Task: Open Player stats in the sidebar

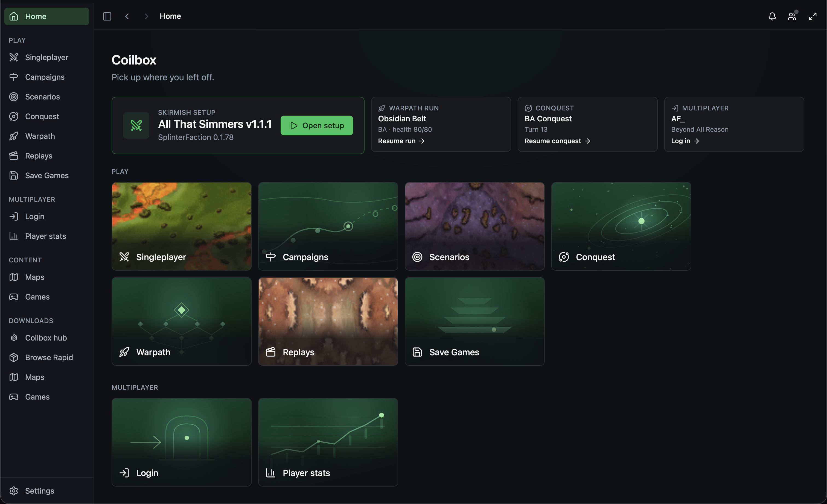Action: [47, 236]
